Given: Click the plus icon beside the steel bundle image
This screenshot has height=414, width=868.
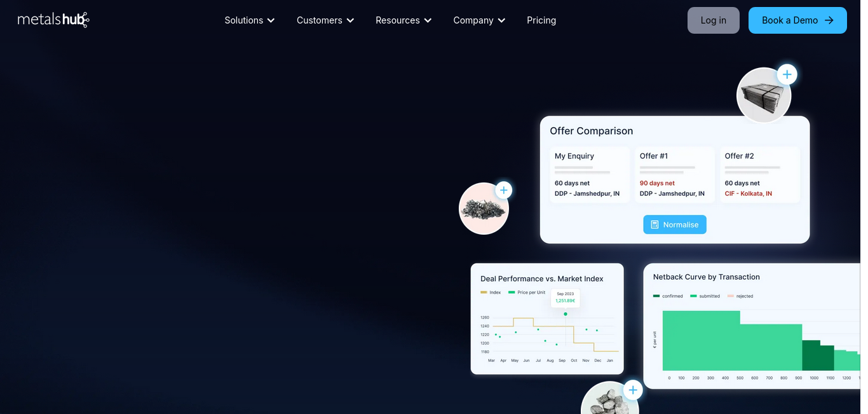Looking at the screenshot, I should [787, 74].
